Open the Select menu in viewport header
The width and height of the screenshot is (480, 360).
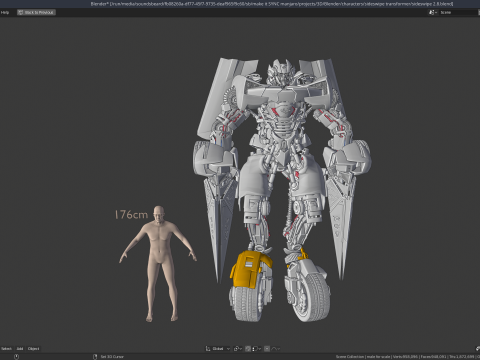click(6, 349)
